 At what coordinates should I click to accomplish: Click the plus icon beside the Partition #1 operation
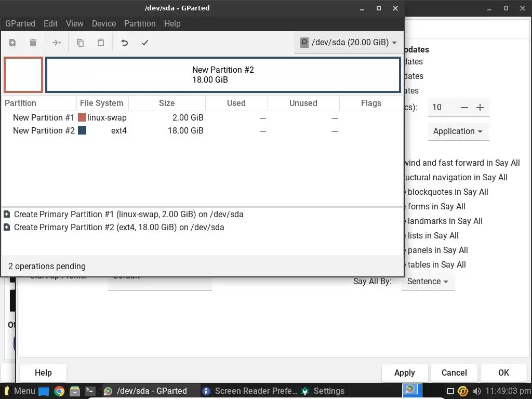(7, 215)
